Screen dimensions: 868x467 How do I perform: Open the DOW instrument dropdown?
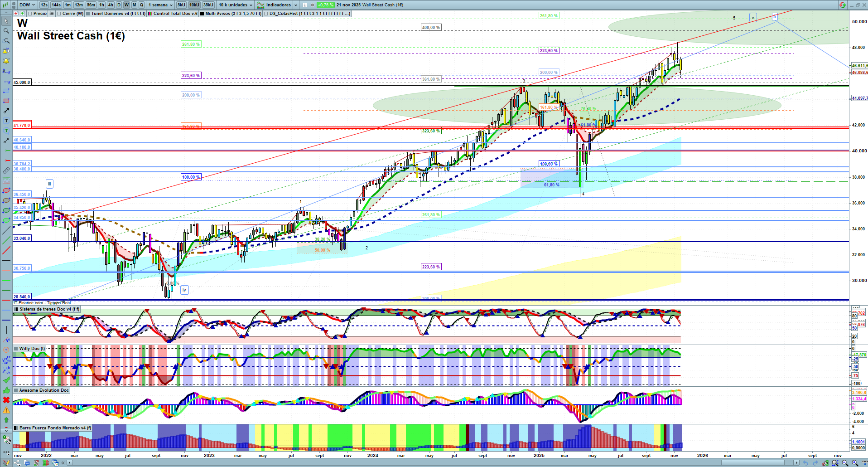(x=27, y=5)
